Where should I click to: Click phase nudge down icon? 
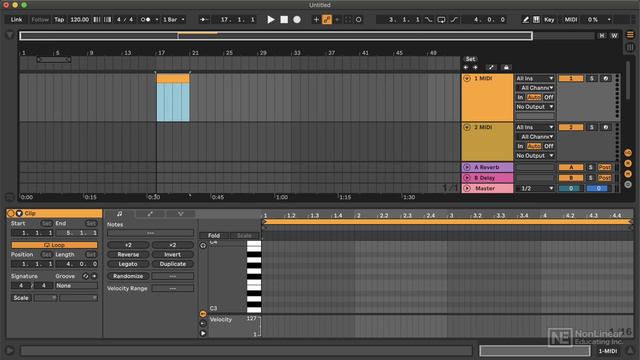point(97,20)
